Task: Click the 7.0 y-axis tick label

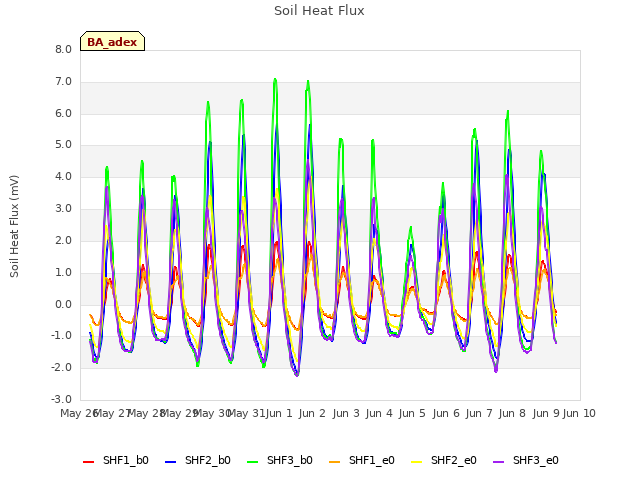Action: tap(63, 81)
